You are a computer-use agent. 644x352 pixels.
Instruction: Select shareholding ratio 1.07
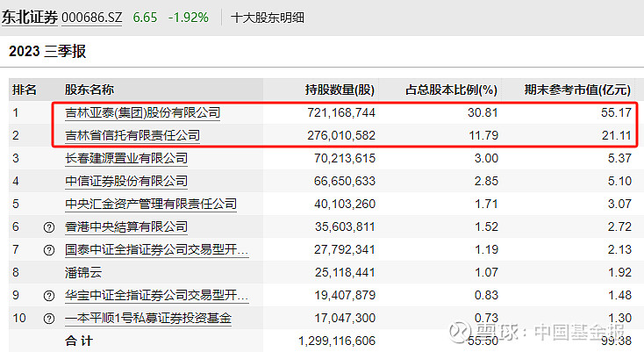point(486,272)
